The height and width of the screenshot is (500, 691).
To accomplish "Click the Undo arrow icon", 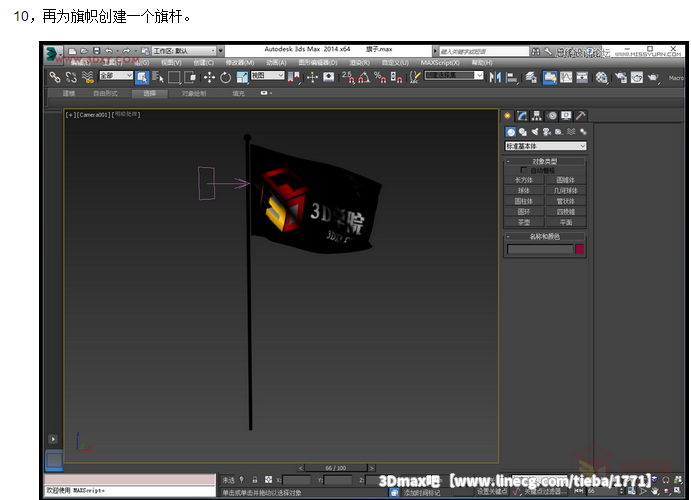I will pyautogui.click(x=108, y=51).
